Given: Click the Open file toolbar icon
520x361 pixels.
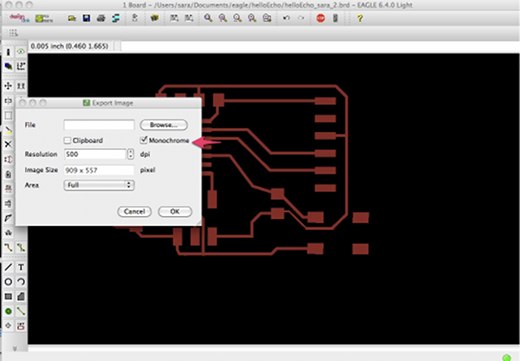Looking at the screenshot, I should click(x=72, y=18).
